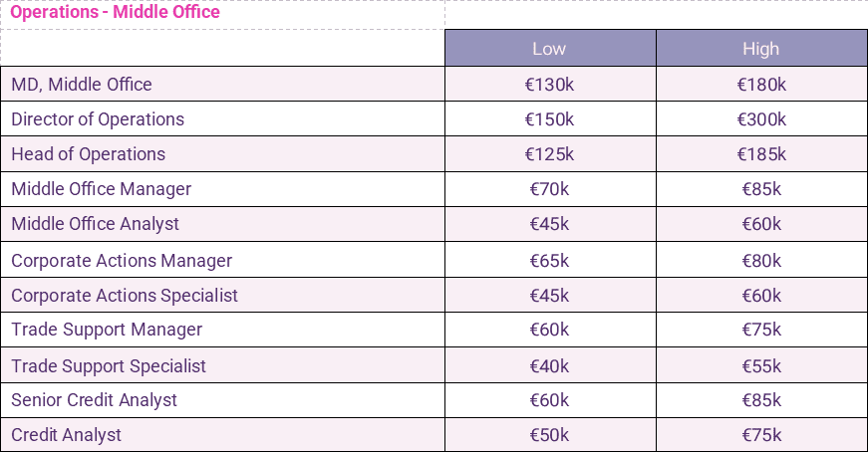The width and height of the screenshot is (868, 452).
Task: Click the Corporate Actions Specialist label
Action: coord(125,296)
